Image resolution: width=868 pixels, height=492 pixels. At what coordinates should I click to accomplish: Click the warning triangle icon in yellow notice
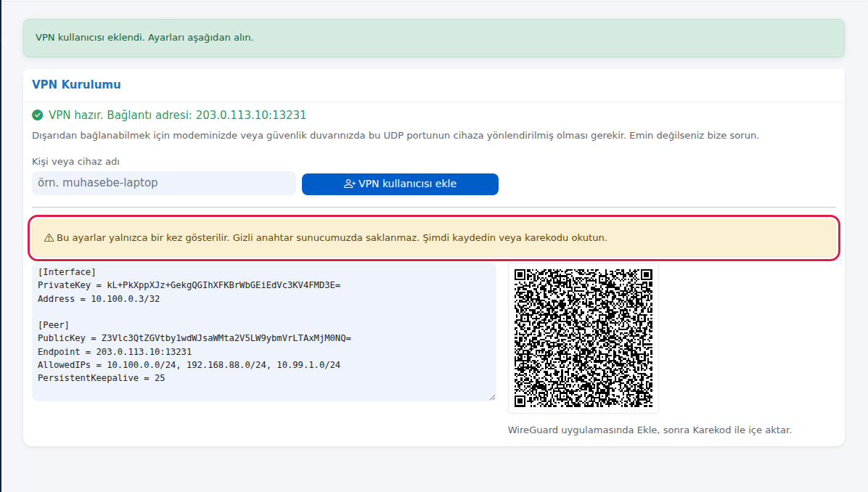click(x=49, y=238)
